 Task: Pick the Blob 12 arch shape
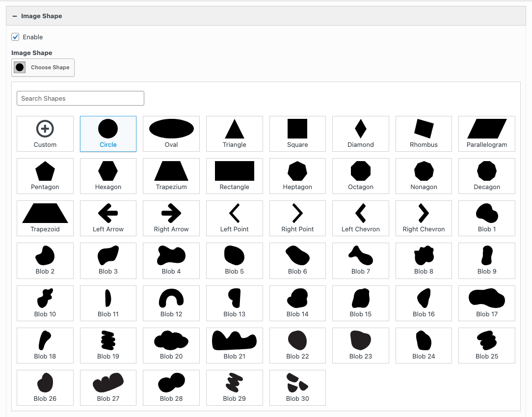point(171,303)
